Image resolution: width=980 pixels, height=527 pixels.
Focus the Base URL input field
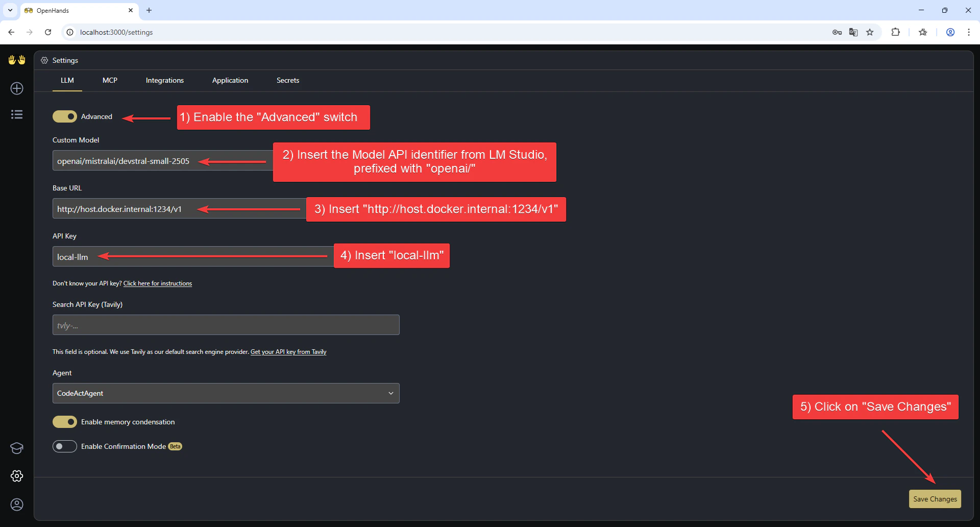click(179, 209)
